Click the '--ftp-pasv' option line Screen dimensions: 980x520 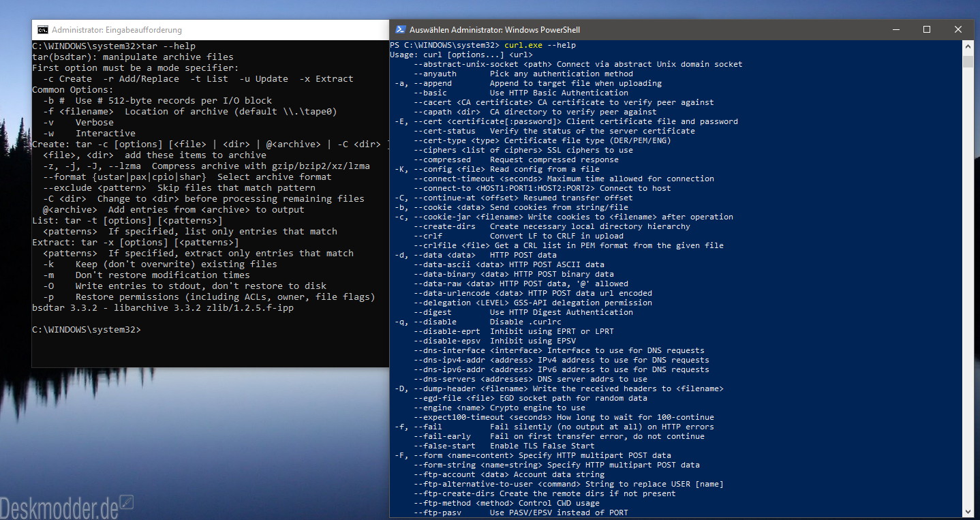pos(521,513)
